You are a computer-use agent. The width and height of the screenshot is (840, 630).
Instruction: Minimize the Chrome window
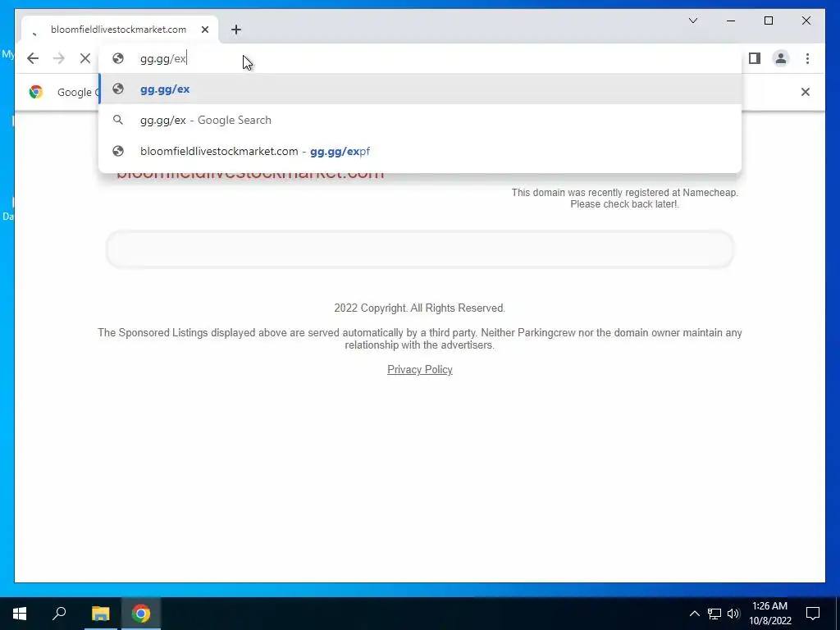pos(731,21)
